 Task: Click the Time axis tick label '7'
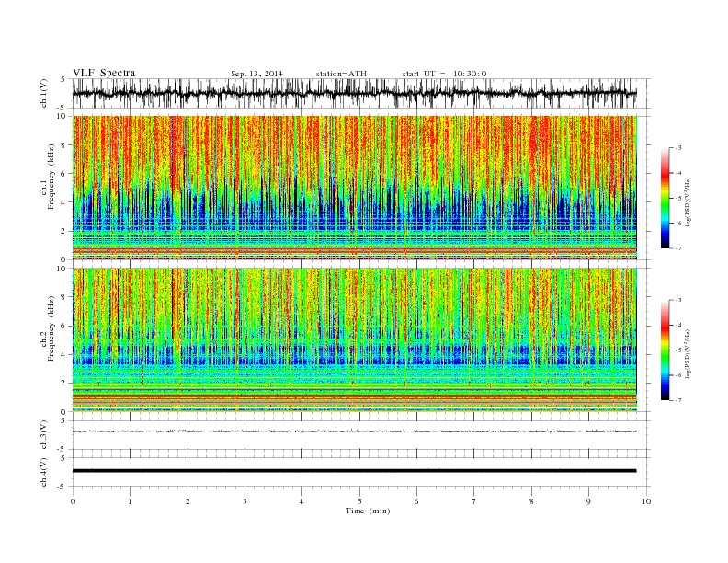click(474, 501)
